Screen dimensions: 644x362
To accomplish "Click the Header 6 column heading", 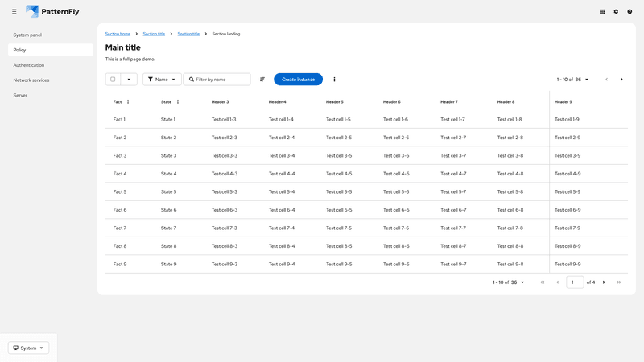I will click(392, 102).
